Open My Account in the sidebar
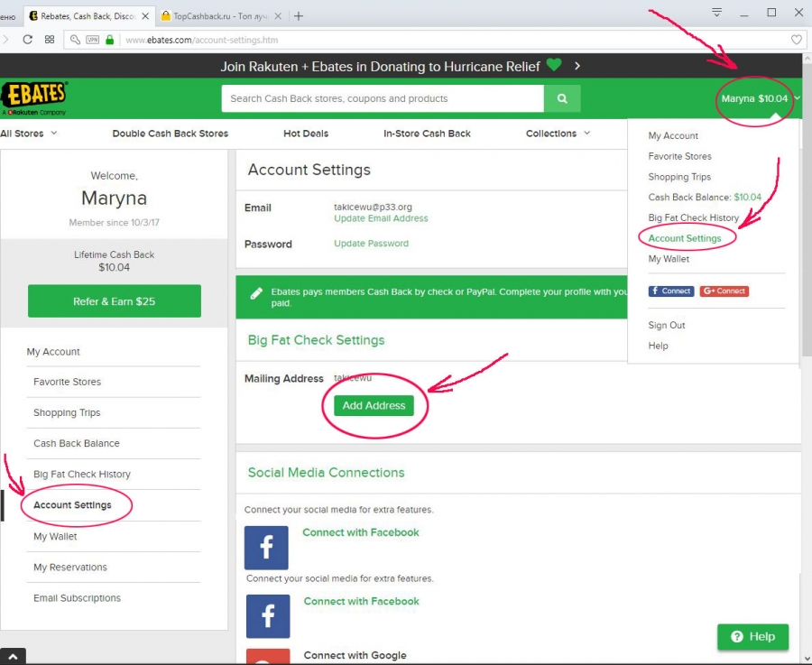Viewport: 812px width, 665px height. [x=53, y=352]
